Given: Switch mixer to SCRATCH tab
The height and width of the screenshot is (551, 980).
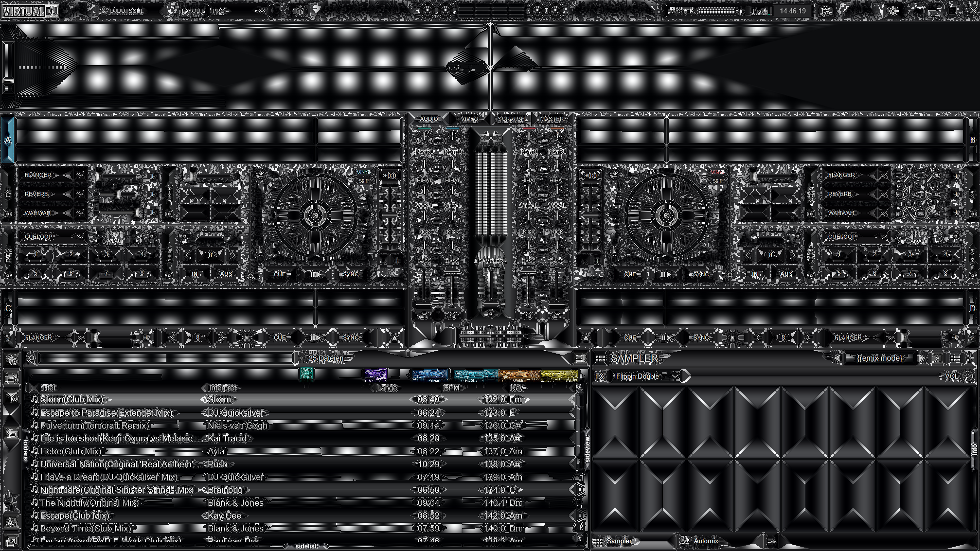Looking at the screenshot, I should coord(511,119).
